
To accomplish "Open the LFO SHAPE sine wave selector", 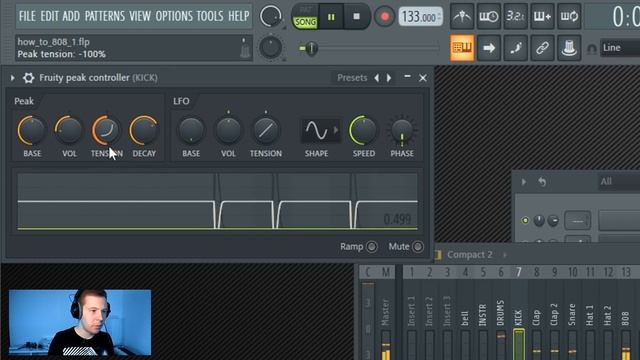I will (320, 131).
